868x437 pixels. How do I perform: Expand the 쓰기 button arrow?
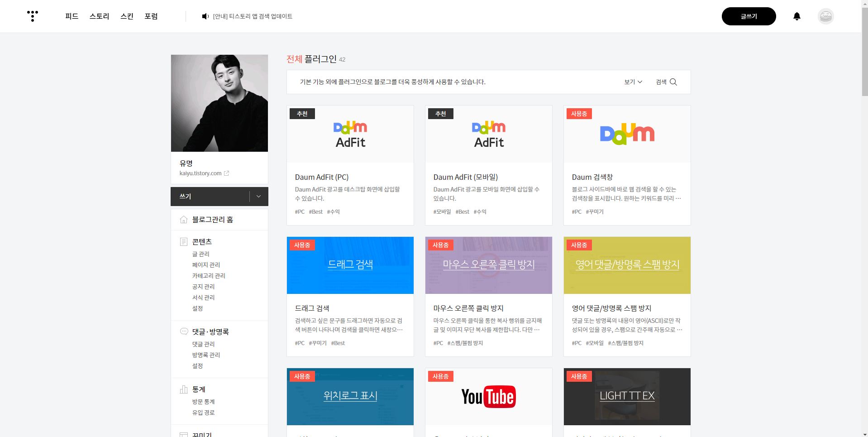[x=259, y=197]
